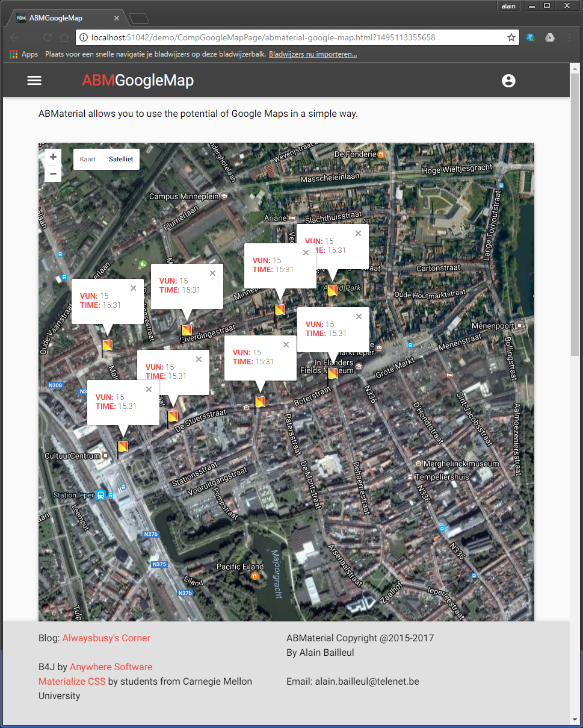Open Alwaysbusy's Corner blog link

pyautogui.click(x=106, y=638)
